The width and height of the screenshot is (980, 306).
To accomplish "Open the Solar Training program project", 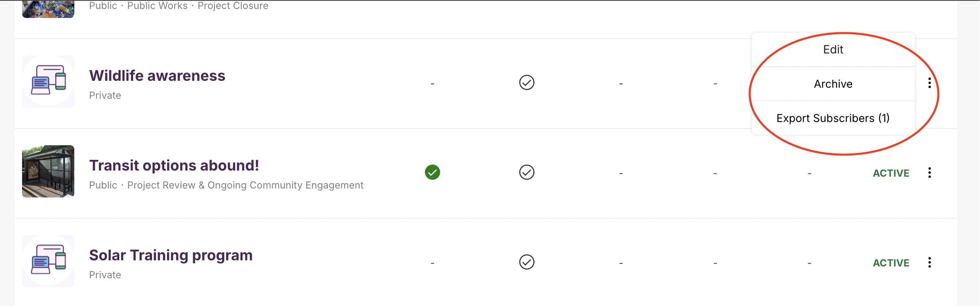I will click(171, 255).
